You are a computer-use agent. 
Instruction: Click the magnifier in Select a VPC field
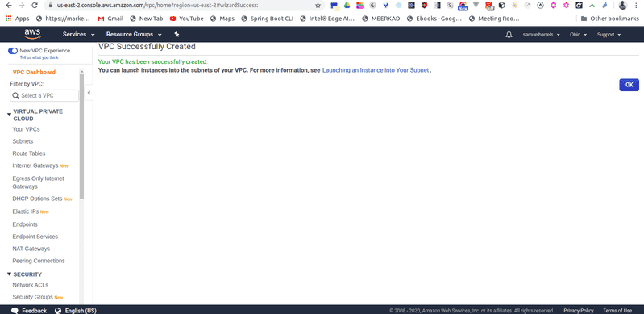click(x=15, y=95)
